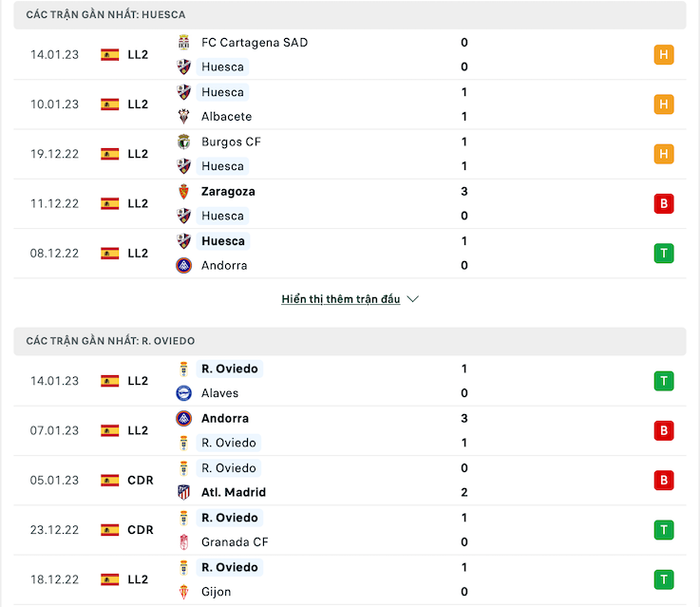Click the Burgos CF club crest
This screenshot has height=607, width=700.
[x=183, y=142]
